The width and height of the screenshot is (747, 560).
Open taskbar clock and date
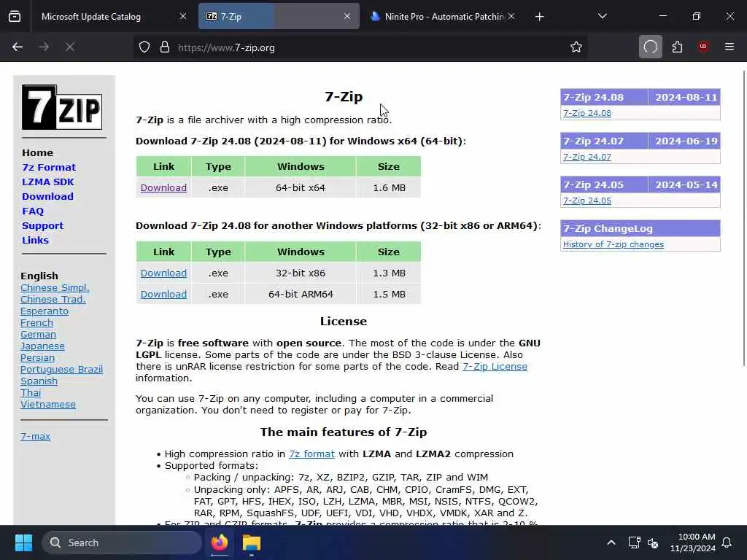[693, 542]
